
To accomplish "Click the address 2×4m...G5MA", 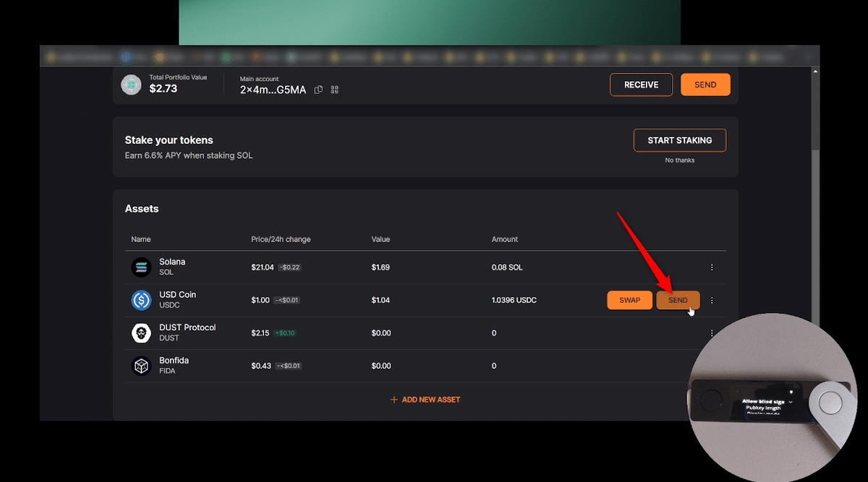I will pyautogui.click(x=273, y=90).
